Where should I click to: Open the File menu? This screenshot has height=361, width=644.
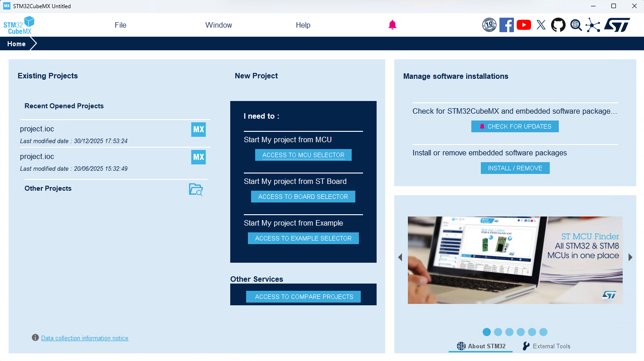(x=121, y=25)
